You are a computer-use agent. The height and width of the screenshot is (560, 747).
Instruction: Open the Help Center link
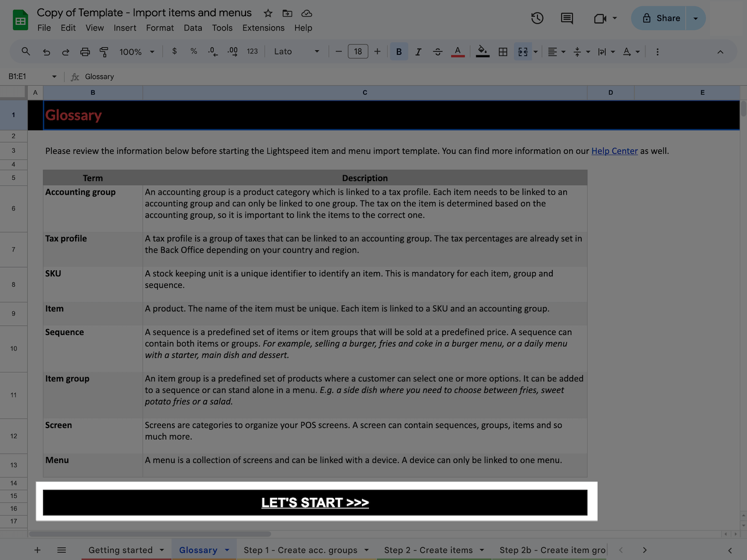coord(614,151)
